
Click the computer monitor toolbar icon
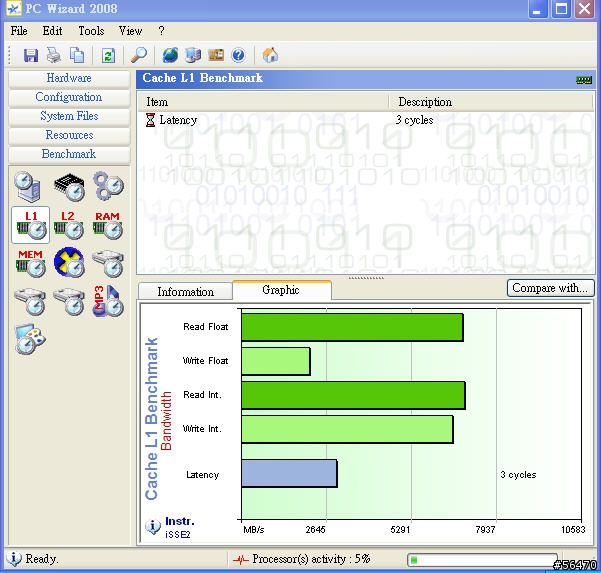coord(193,55)
